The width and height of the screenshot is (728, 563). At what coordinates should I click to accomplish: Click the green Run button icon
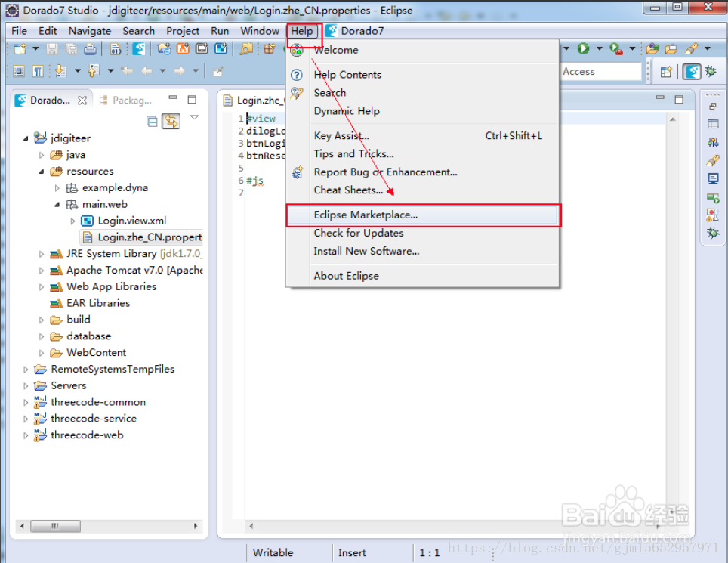pos(583,48)
